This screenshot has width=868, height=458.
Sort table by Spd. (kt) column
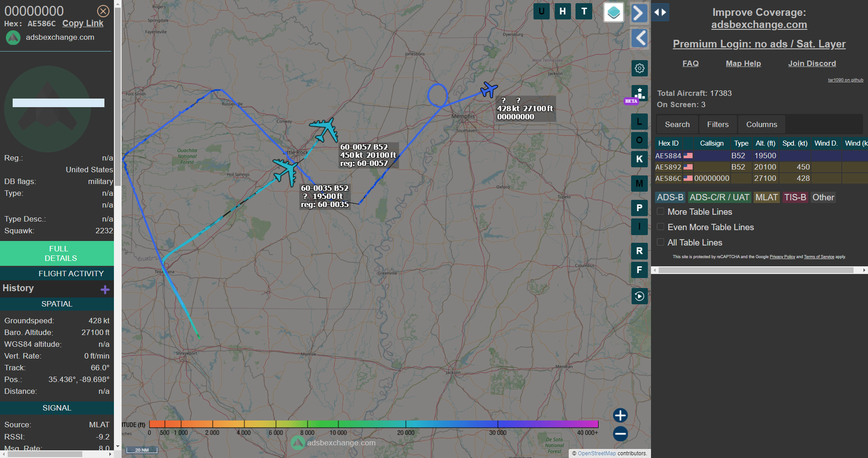tap(795, 143)
